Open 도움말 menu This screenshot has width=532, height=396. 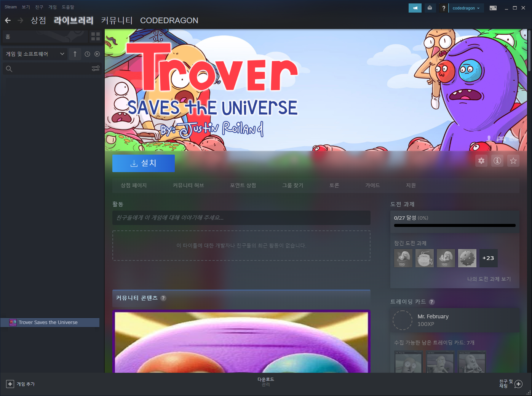pyautogui.click(x=68, y=7)
